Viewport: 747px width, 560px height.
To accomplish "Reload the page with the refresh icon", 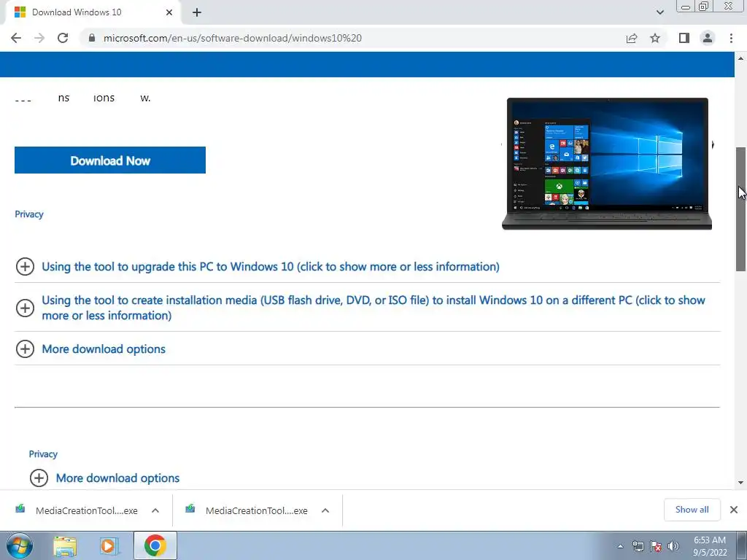I will tap(63, 38).
